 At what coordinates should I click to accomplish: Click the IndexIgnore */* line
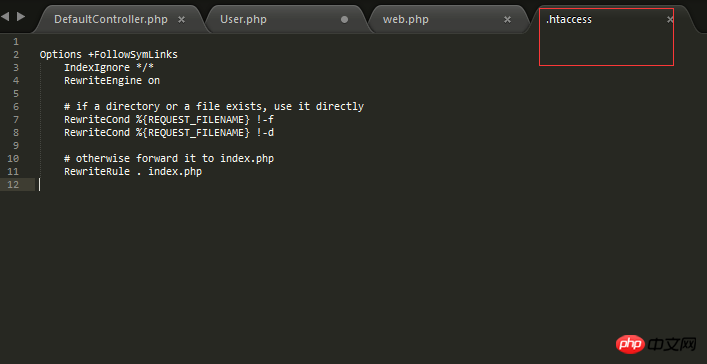(109, 68)
